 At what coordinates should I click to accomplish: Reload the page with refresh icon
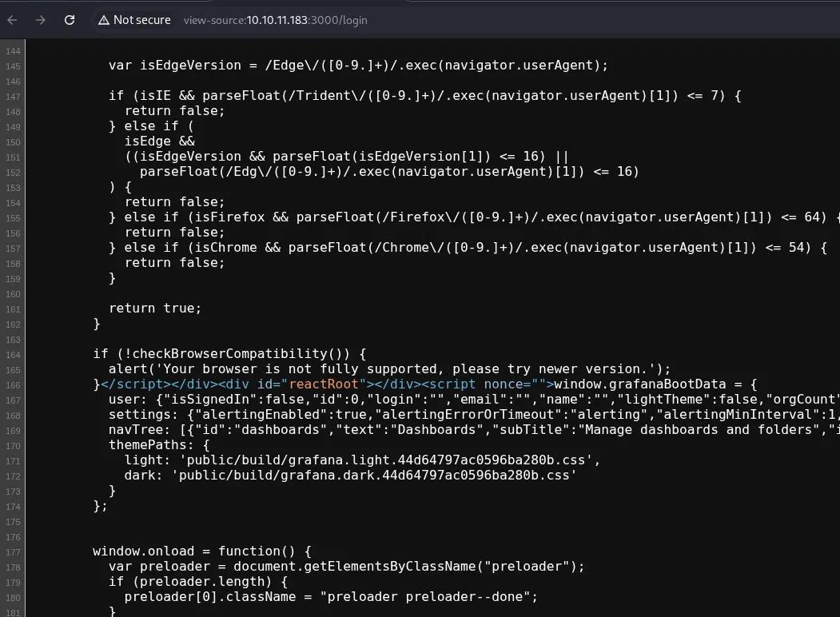coord(69,20)
